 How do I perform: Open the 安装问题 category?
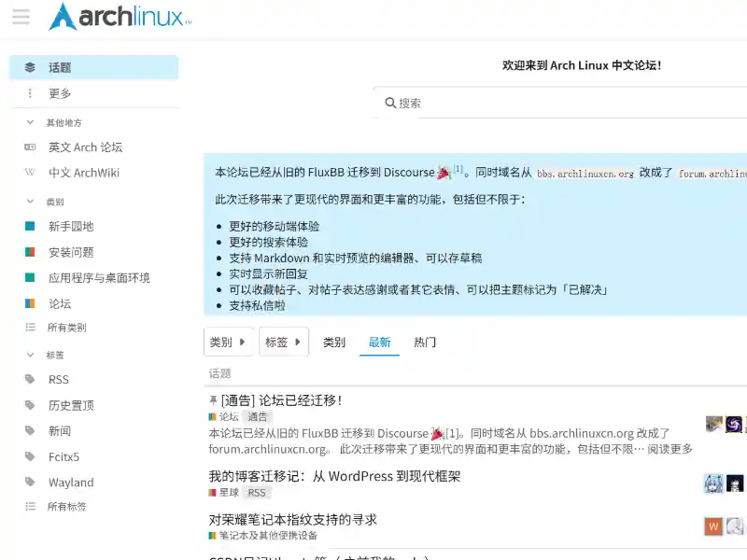[x=71, y=252]
